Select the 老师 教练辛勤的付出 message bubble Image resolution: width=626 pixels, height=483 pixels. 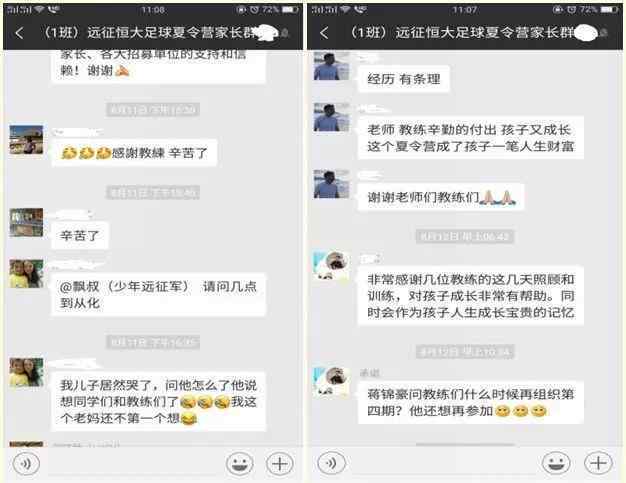click(471, 138)
